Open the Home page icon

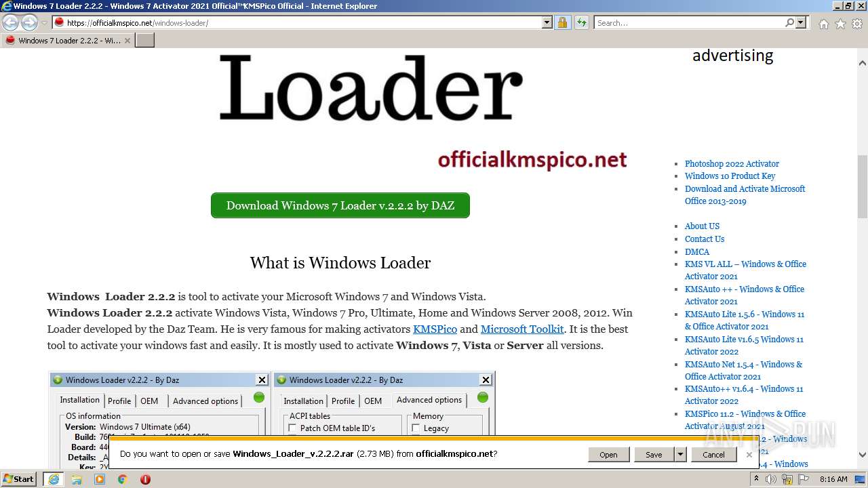coord(823,24)
